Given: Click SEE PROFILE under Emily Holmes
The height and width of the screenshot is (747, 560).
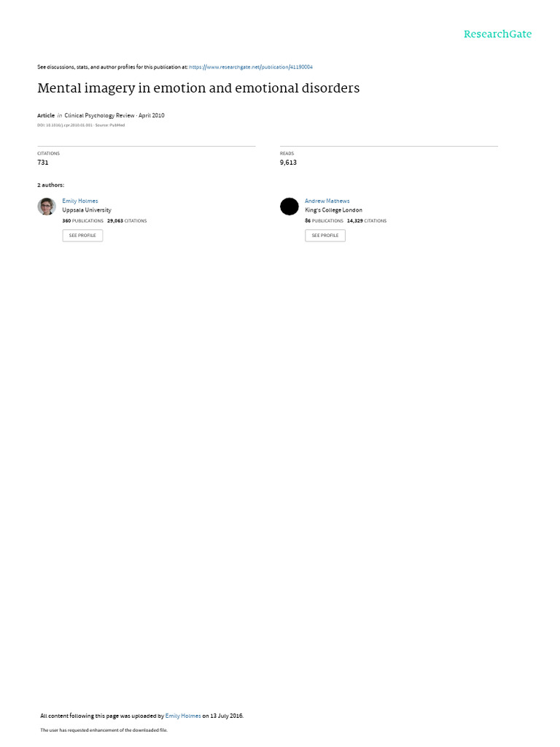Looking at the screenshot, I should click(x=82, y=236).
